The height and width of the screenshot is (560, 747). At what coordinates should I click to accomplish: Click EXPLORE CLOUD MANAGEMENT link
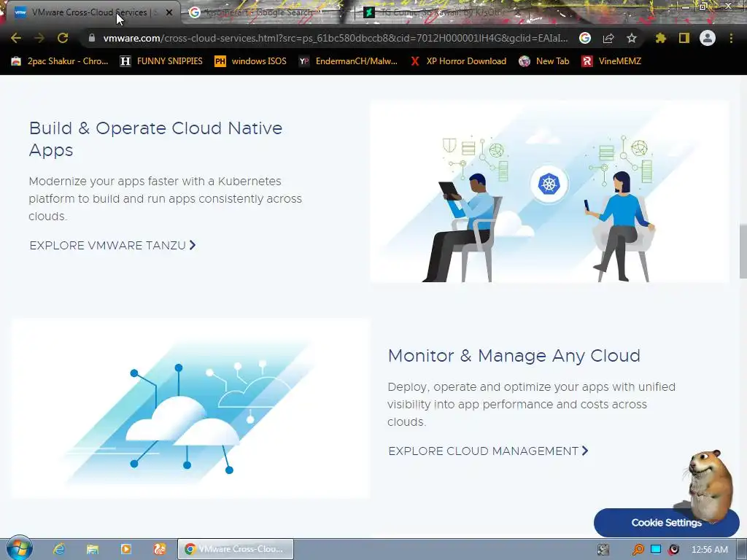click(488, 451)
